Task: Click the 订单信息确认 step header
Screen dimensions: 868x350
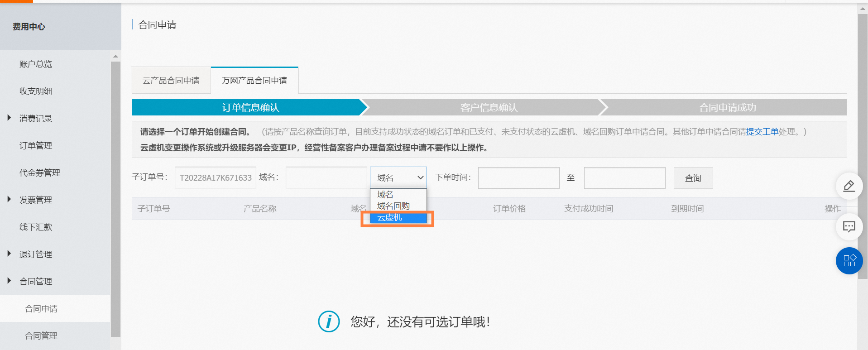Action: tap(250, 107)
